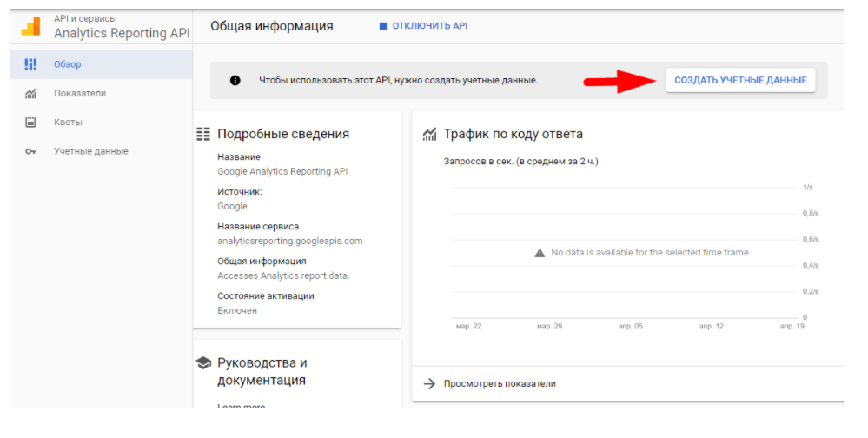Open Учетные данные in sidebar
The width and height of the screenshot is (868, 438).
(x=102, y=151)
